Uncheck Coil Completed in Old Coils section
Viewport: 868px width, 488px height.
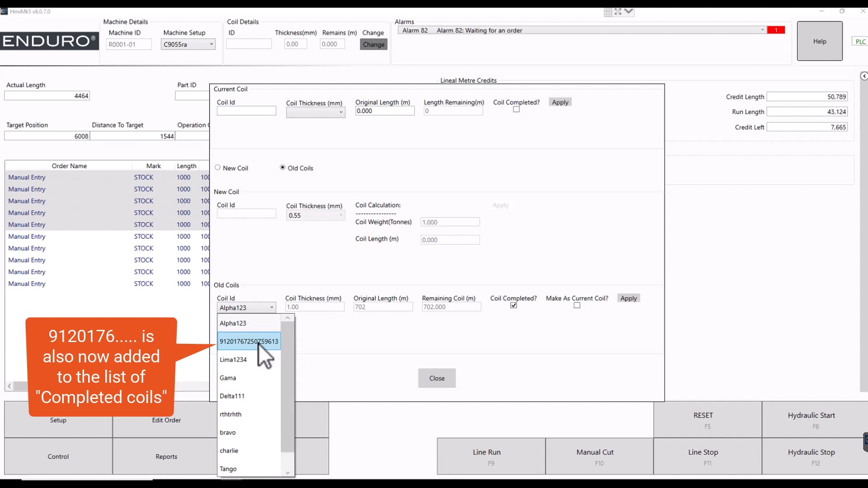[514, 305]
